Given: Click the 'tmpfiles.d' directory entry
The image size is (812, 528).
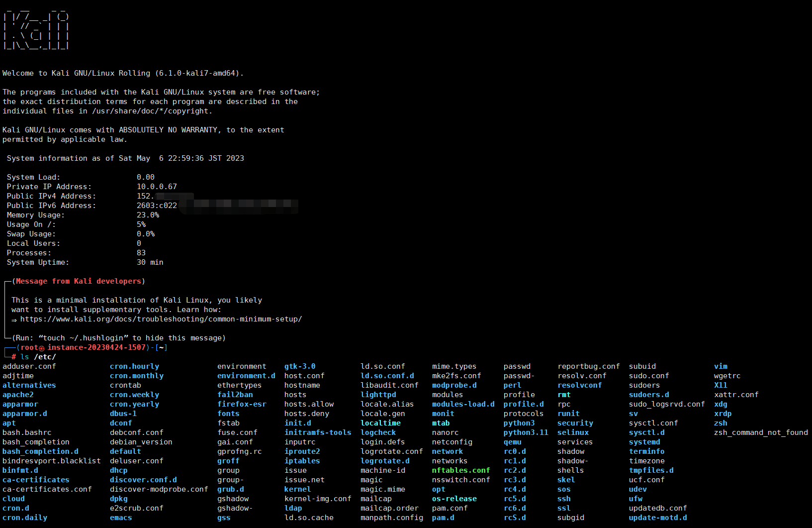Looking at the screenshot, I should [x=651, y=470].
